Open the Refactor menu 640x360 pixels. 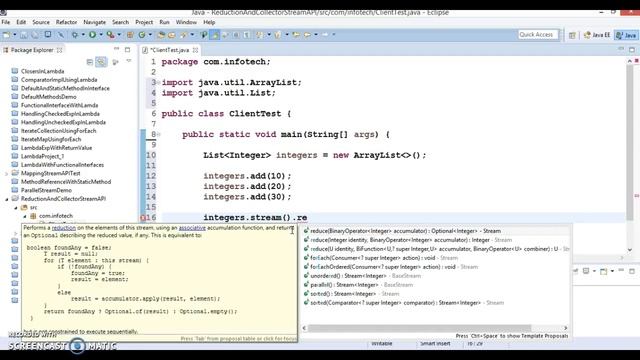(66, 22)
